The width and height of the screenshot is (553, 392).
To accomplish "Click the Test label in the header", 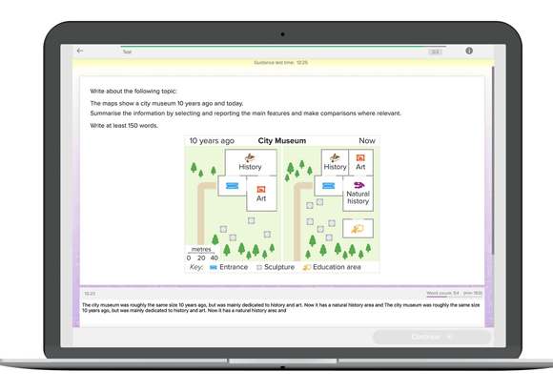I will pos(127,52).
